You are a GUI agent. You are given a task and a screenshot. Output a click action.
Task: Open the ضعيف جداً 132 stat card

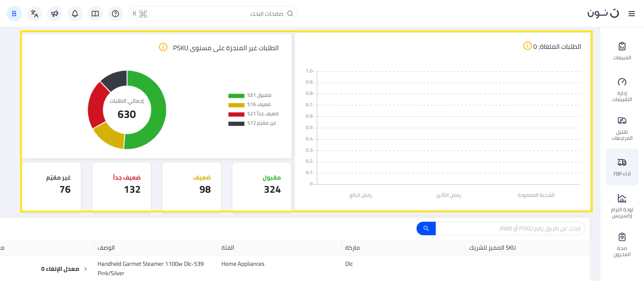pyautogui.click(x=122, y=187)
